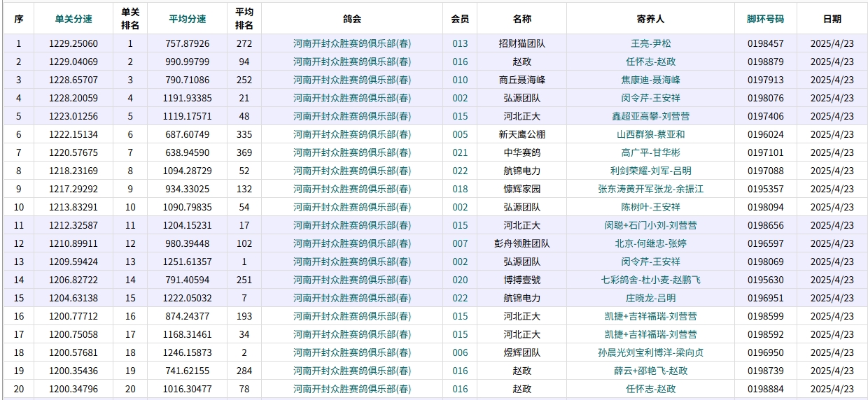Select member number 005 link
The image size is (868, 400).
[x=460, y=134]
